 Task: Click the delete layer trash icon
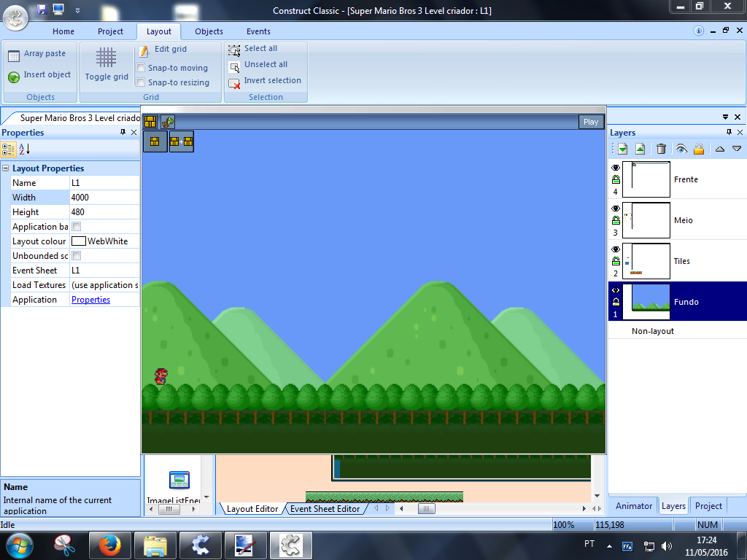[661, 149]
